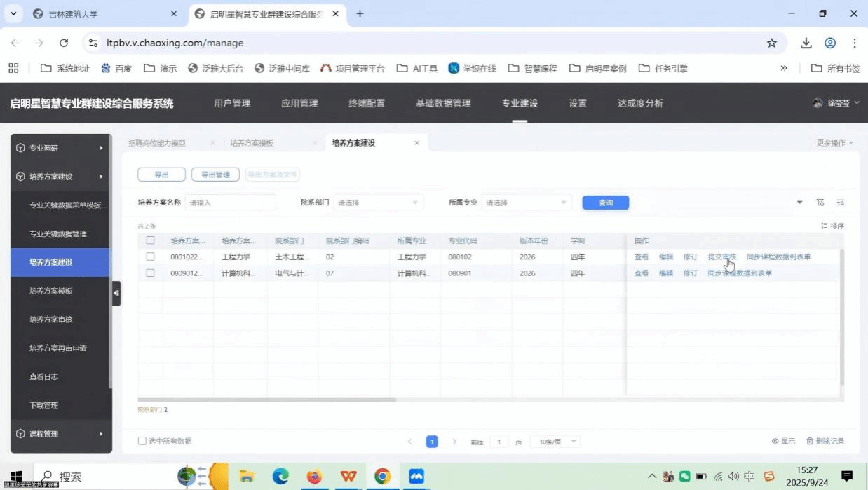Screen dimensions: 868x490
Task: Open Microsoft Edge from the taskbar
Action: tap(281, 477)
